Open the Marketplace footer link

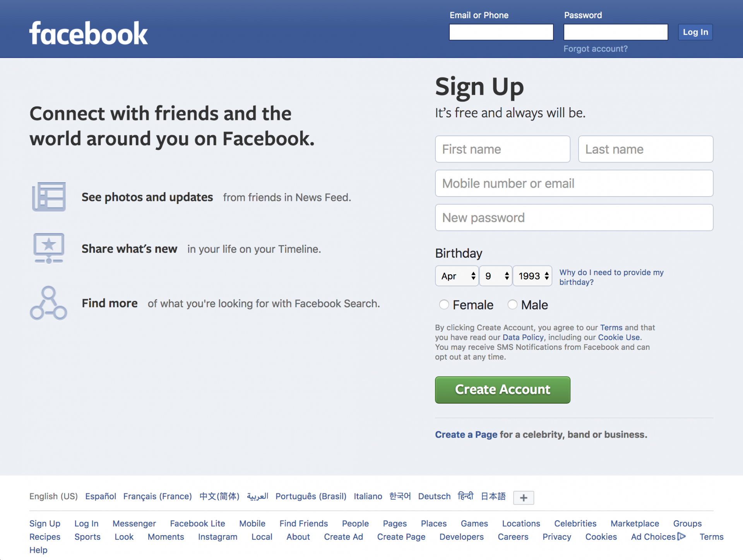(x=635, y=523)
